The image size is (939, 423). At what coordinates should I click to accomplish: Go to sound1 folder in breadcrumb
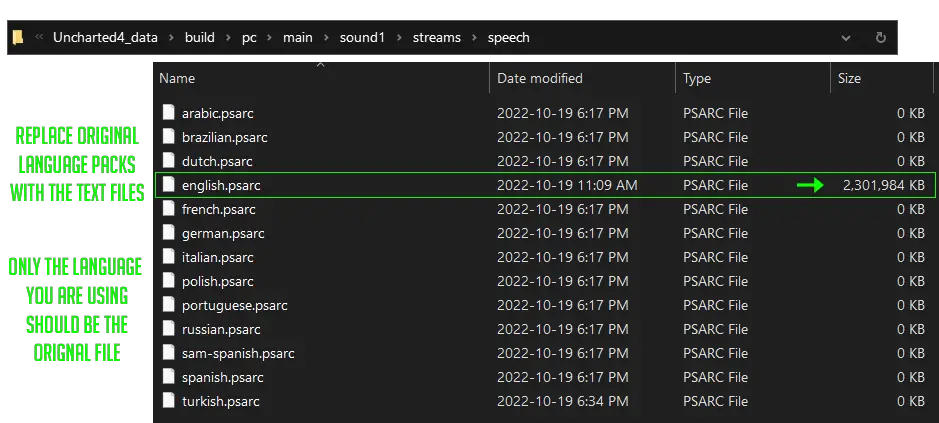click(362, 37)
